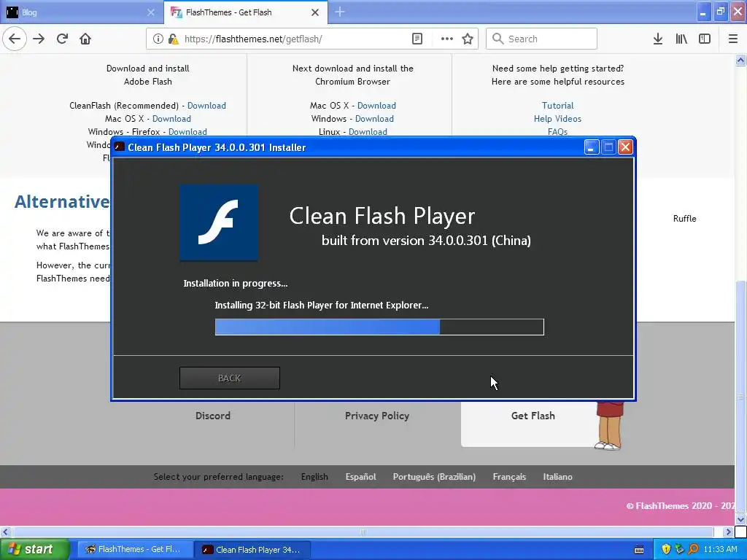Viewport: 747px width, 560px height.
Task: Show site information icon in address bar
Action: point(158,39)
